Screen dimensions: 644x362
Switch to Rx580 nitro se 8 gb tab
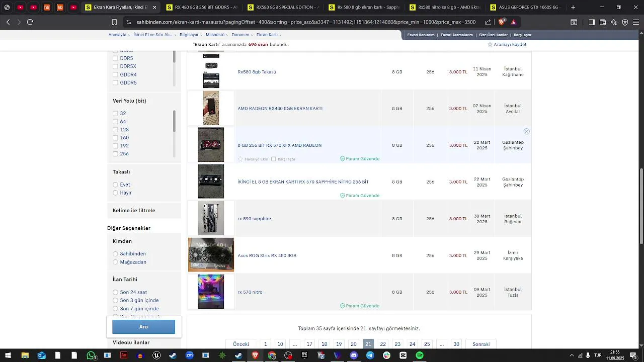pyautogui.click(x=446, y=8)
